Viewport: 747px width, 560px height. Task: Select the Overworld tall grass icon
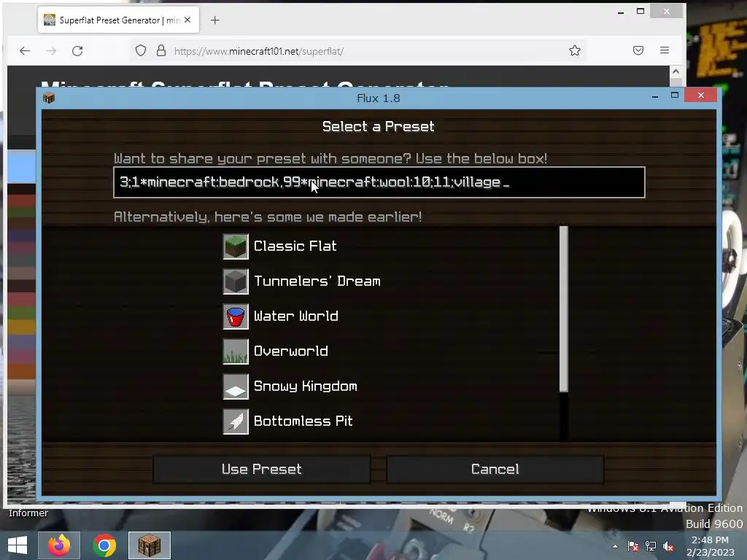[x=236, y=351]
